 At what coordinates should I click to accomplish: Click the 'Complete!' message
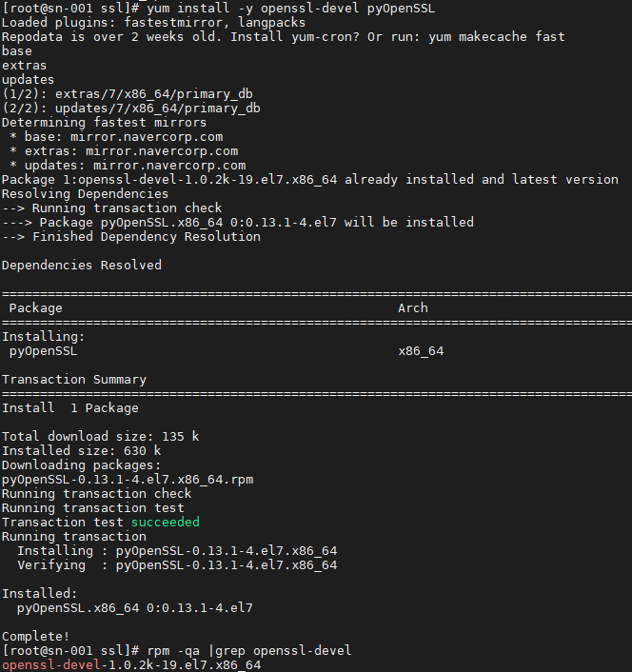point(35,637)
